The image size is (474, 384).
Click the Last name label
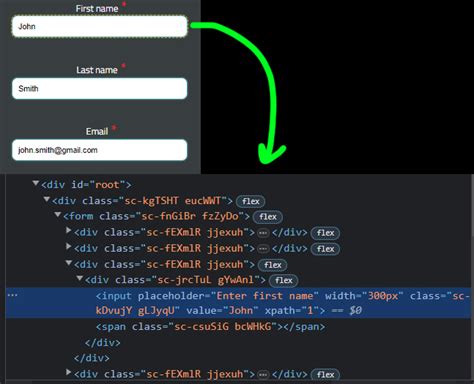tap(97, 70)
